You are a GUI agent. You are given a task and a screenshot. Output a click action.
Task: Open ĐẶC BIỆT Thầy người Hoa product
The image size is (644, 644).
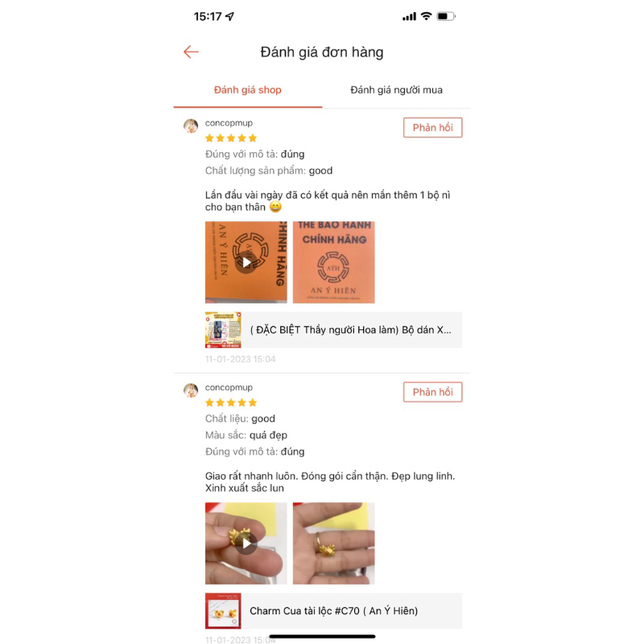coord(333,330)
